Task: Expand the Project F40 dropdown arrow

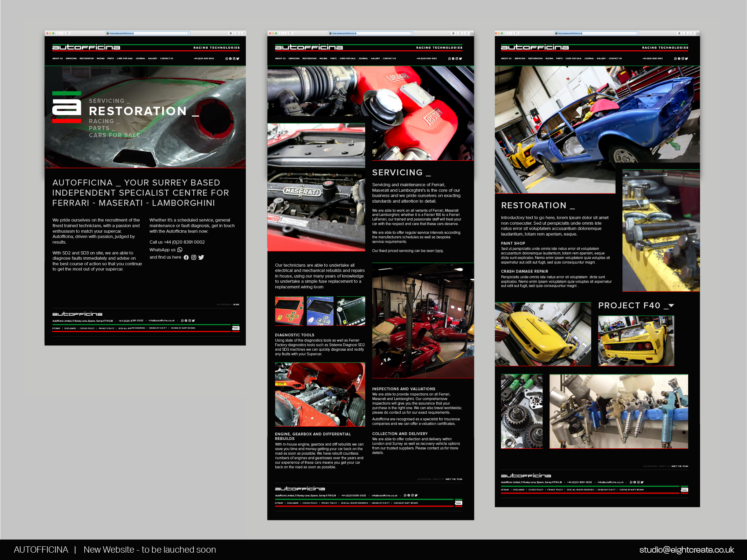Action: pyautogui.click(x=671, y=306)
